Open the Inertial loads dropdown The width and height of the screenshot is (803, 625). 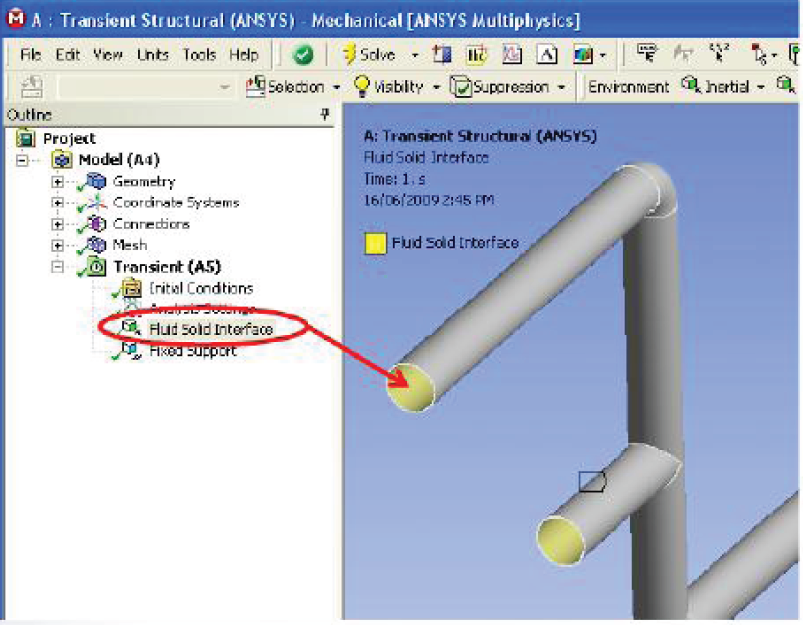[x=723, y=87]
